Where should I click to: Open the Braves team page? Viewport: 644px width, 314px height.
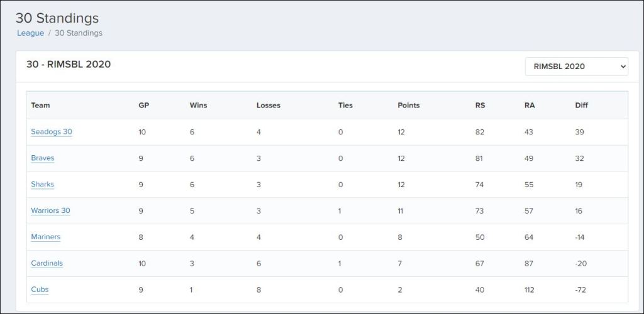pyautogui.click(x=43, y=158)
